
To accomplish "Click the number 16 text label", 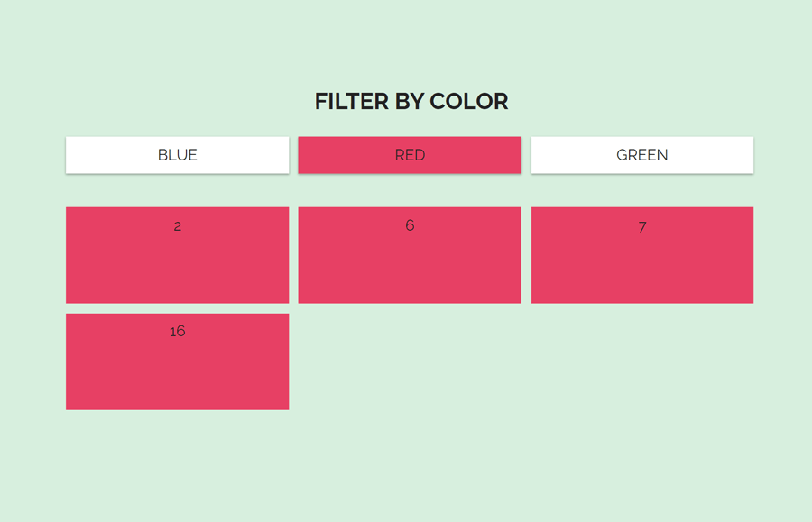I will click(x=177, y=330).
